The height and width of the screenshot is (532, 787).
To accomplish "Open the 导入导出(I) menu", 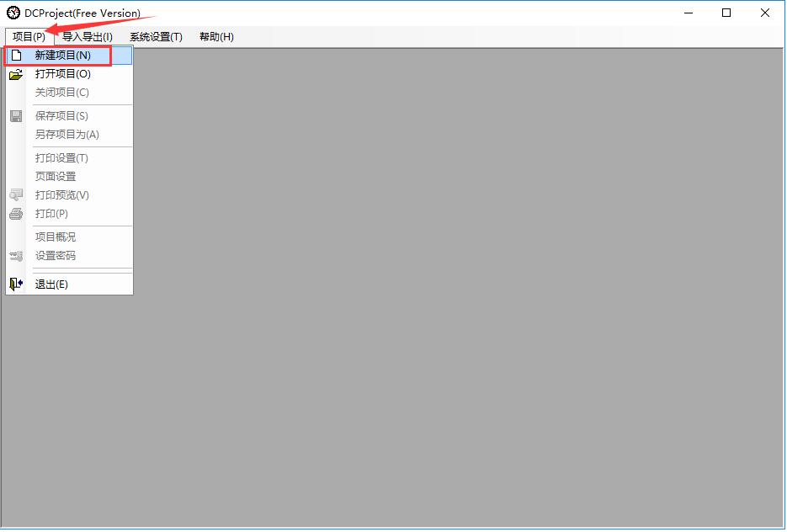I will point(87,36).
